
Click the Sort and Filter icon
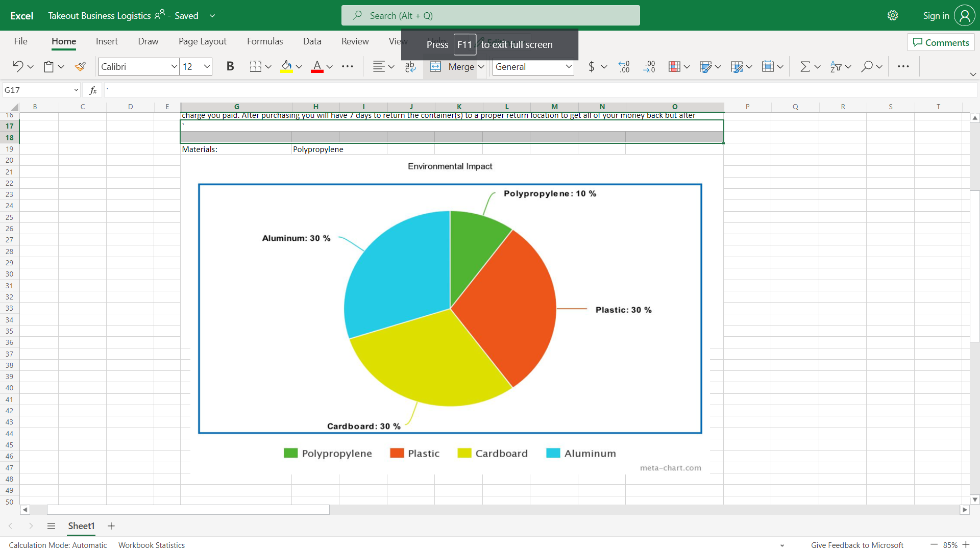836,66
